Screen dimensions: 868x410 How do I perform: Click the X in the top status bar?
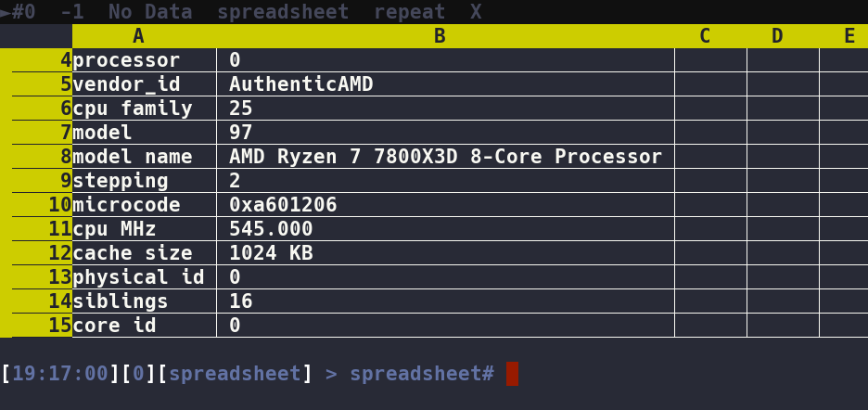tap(476, 12)
